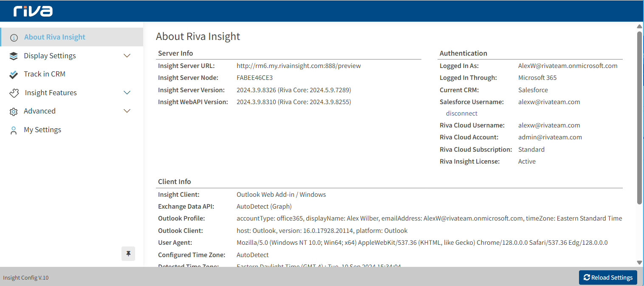Click the Outlook Client host details
The height and width of the screenshot is (286, 644).
pos(322,231)
